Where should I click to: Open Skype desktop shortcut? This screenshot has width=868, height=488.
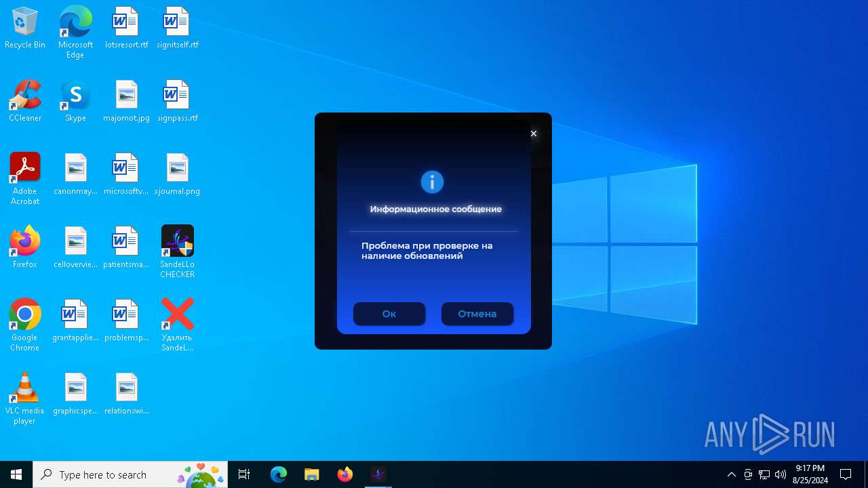75,102
